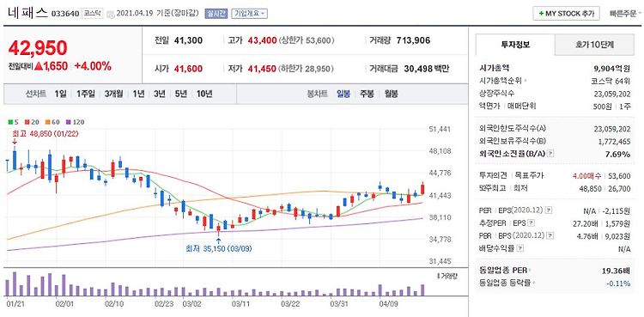This screenshot has height=317, width=644.
Task: Open help icon beside 배당수익률
Action: tap(520, 248)
